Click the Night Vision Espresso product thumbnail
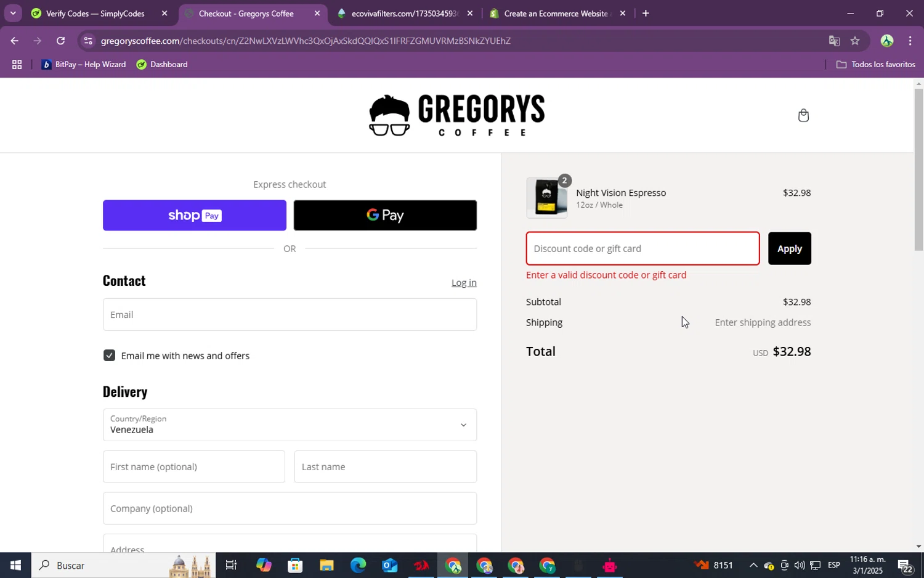Viewport: 924px width, 578px height. (x=547, y=198)
